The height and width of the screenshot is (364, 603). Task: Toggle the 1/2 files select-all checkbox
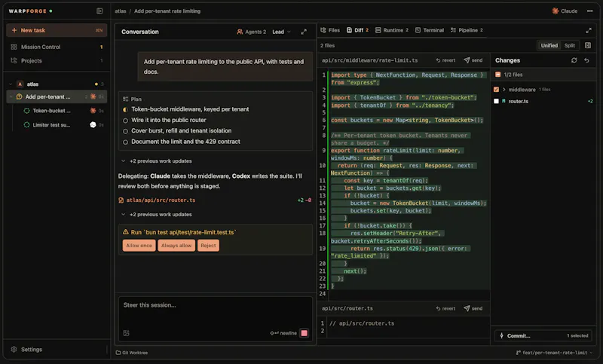(498, 75)
